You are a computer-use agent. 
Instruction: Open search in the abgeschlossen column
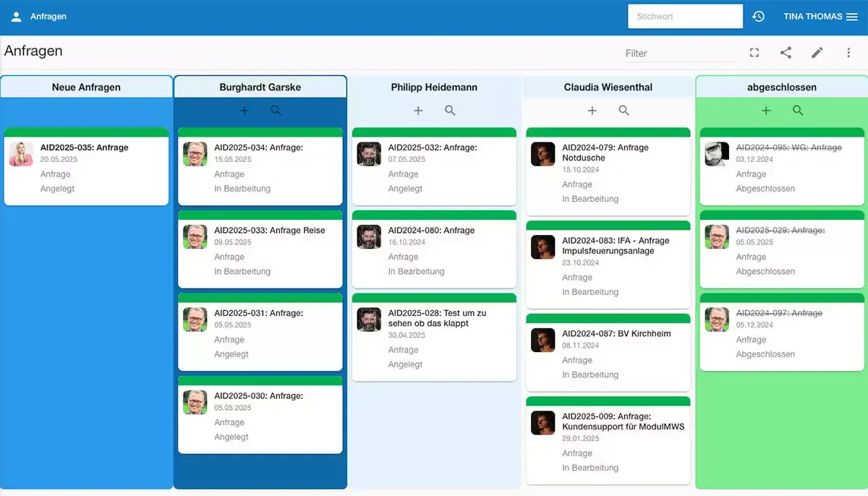[798, 111]
